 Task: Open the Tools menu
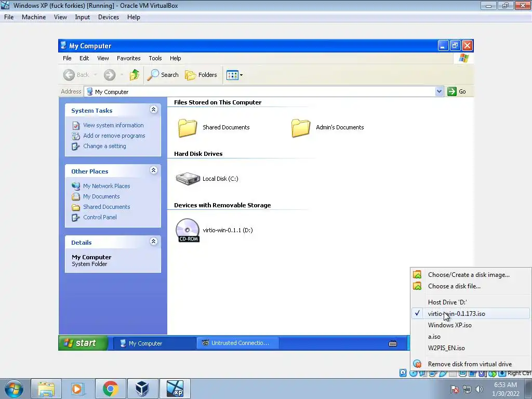(155, 58)
